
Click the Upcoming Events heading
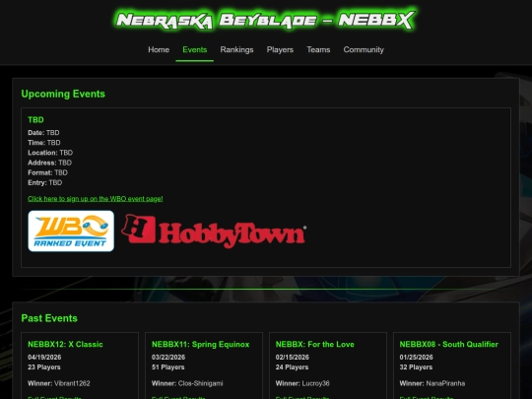63,94
